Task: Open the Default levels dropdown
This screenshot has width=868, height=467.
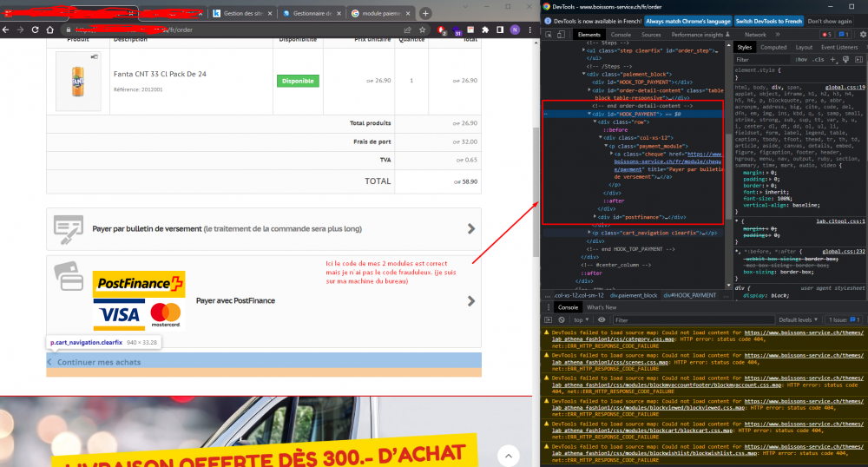Action: click(x=799, y=319)
